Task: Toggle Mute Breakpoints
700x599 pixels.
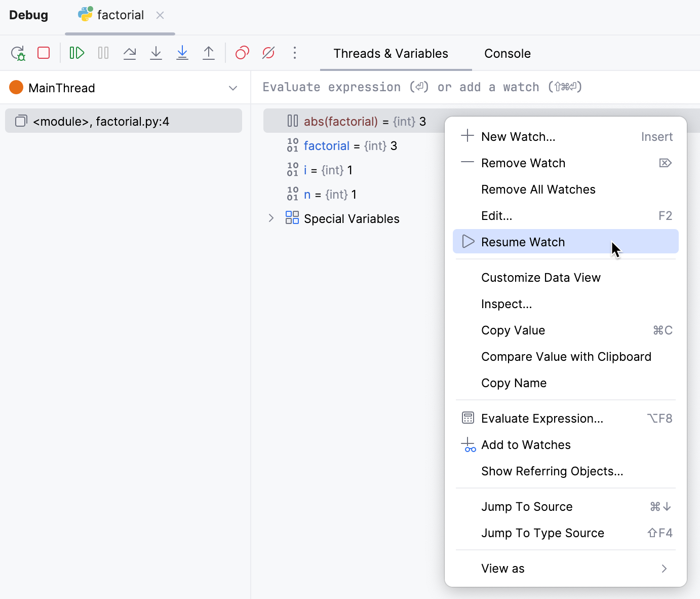Action: [268, 53]
